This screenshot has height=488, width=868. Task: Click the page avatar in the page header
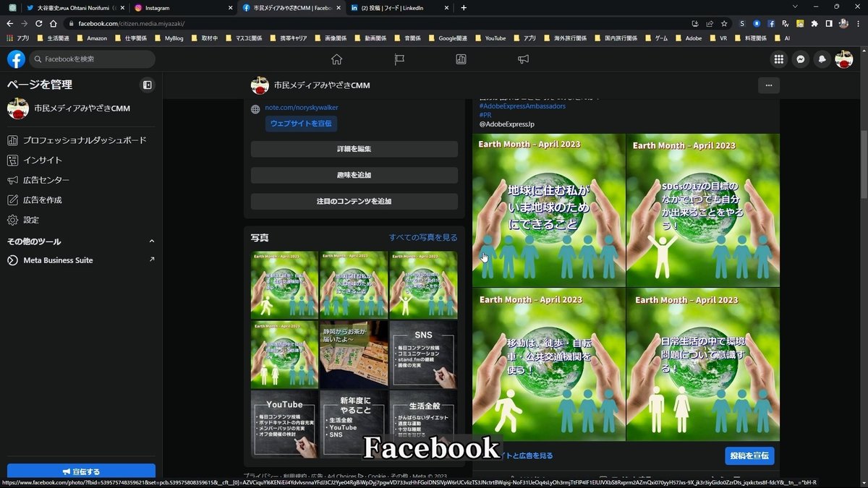coord(260,85)
